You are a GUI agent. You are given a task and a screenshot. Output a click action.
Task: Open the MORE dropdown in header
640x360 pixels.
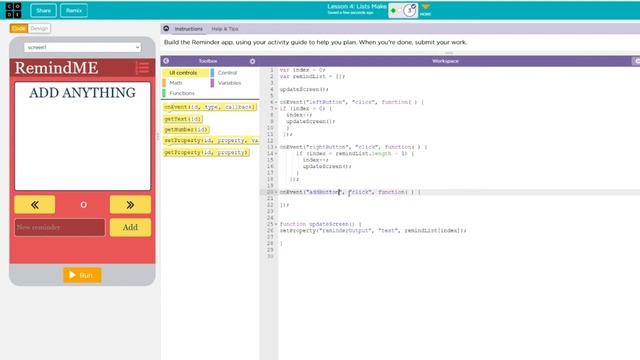(425, 10)
